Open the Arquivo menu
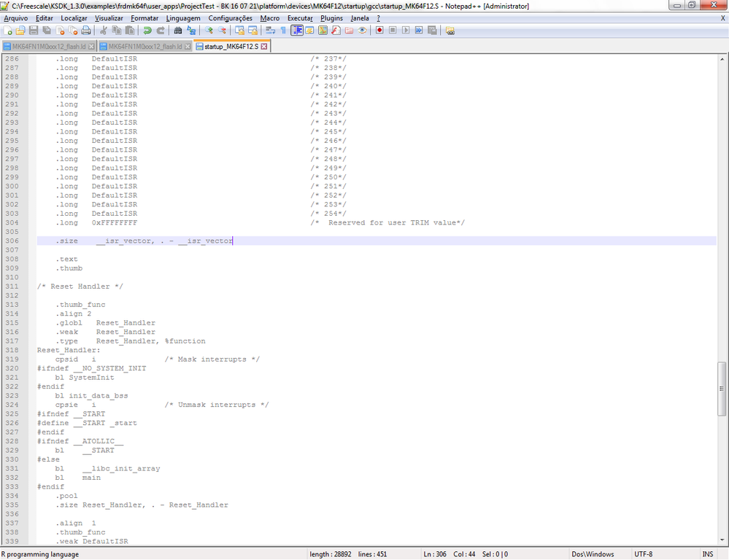Viewport: 729px width, 560px height. 16,18
